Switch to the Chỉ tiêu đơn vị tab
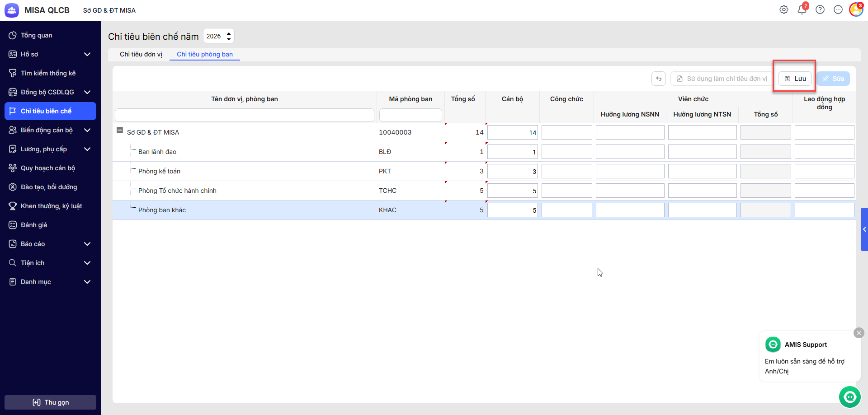This screenshot has width=868, height=415. click(x=141, y=54)
